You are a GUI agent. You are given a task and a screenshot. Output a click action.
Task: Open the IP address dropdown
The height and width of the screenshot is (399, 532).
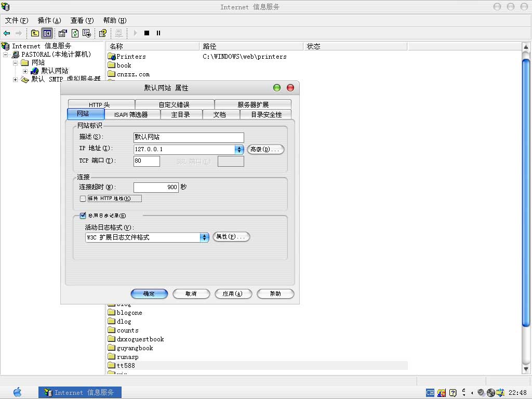[239, 150]
